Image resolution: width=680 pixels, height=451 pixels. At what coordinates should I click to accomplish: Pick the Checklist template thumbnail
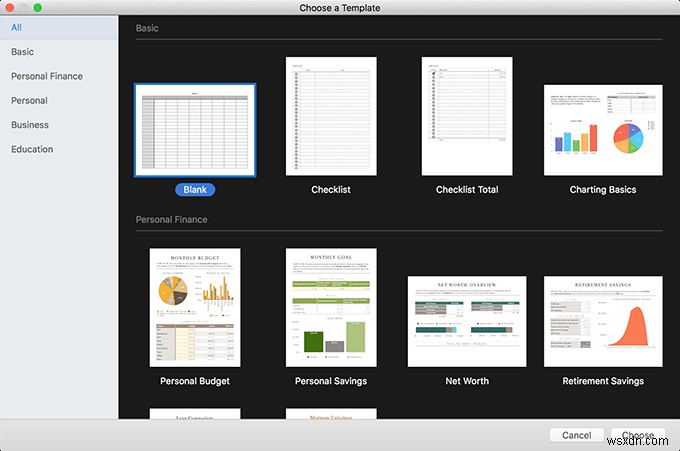(331, 116)
